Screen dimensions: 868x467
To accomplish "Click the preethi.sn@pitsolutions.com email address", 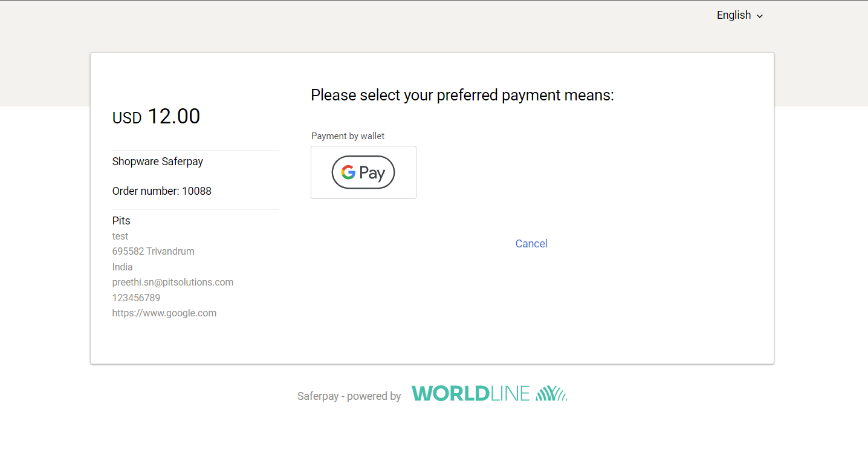I will coord(173,282).
